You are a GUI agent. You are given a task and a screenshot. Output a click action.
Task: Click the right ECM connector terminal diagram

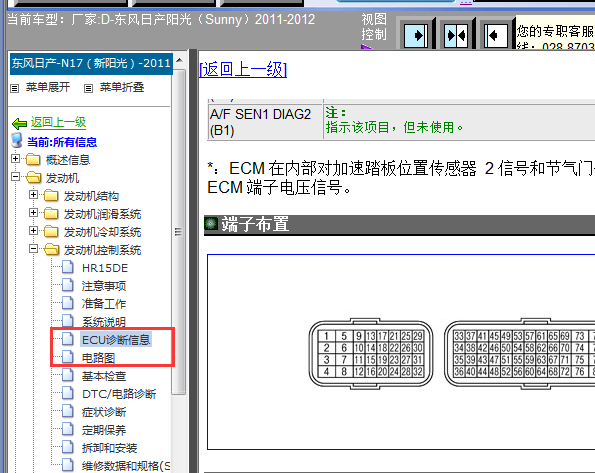(519, 354)
